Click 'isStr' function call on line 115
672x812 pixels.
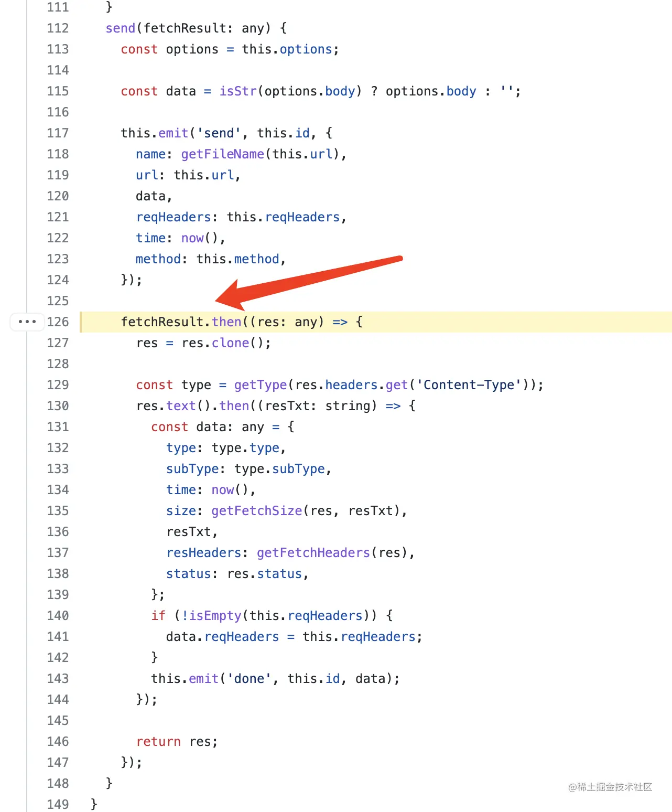[238, 91]
